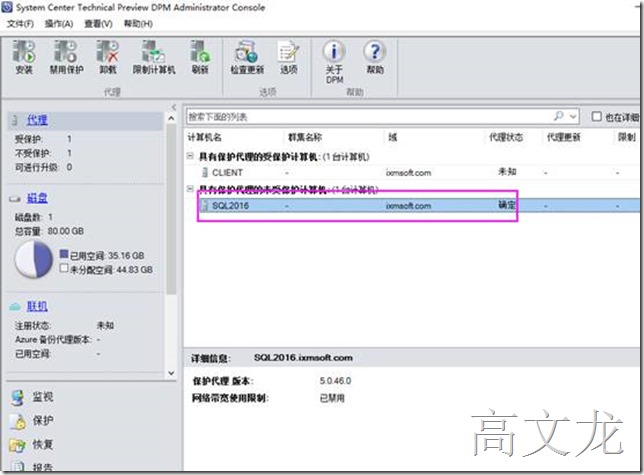Screen dimensions: 644x475
Task: Open the 帮助 help icon in ribbon
Action: pos(375,51)
